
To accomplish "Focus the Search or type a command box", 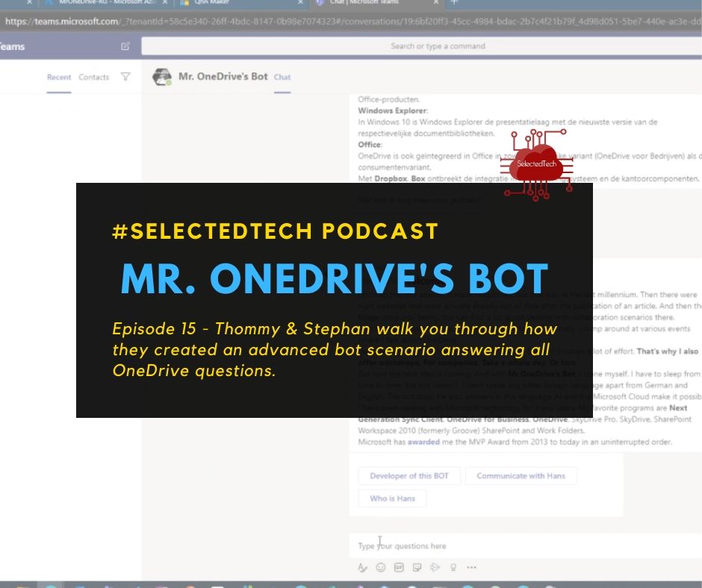I will [x=422, y=46].
